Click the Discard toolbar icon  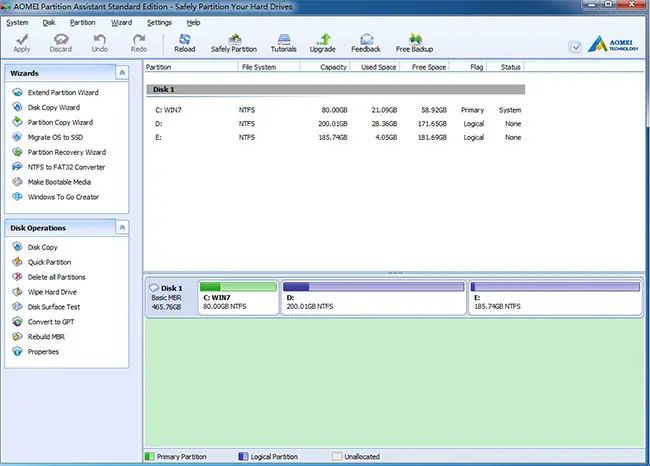point(61,39)
